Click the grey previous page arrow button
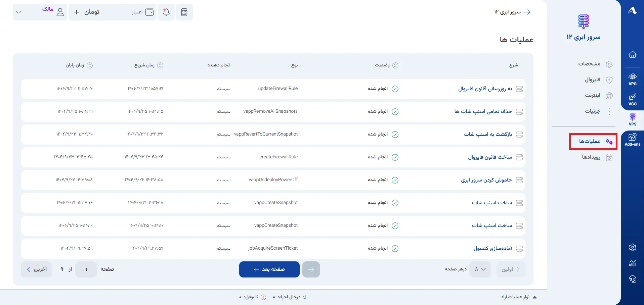Viewport: 644px width, 305px height. point(311,269)
